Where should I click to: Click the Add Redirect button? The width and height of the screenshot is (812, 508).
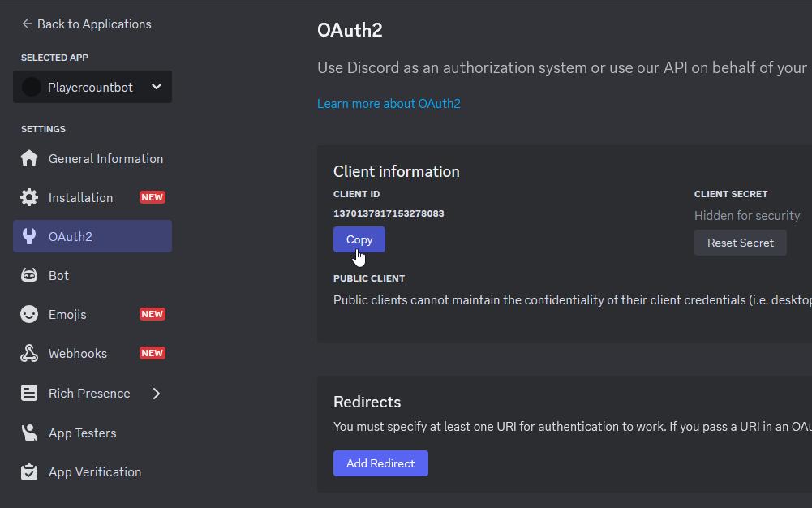(380, 463)
